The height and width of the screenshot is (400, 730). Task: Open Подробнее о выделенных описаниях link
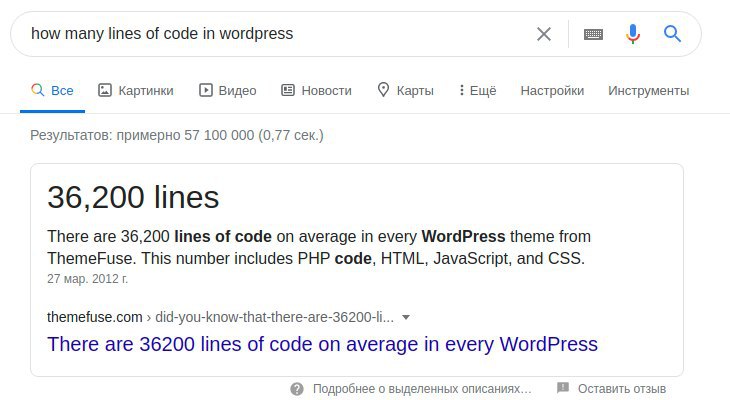click(422, 389)
